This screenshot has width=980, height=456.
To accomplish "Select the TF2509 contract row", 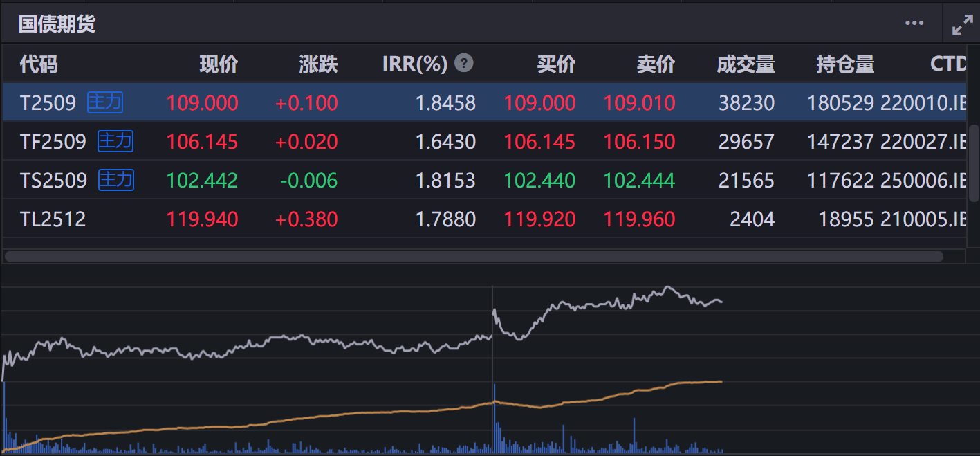I will [x=484, y=142].
